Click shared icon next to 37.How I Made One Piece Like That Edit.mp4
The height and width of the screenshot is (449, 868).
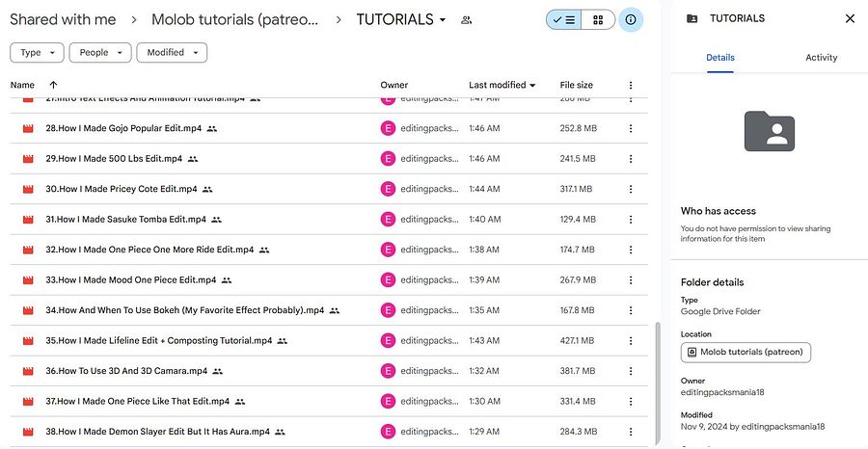point(240,402)
